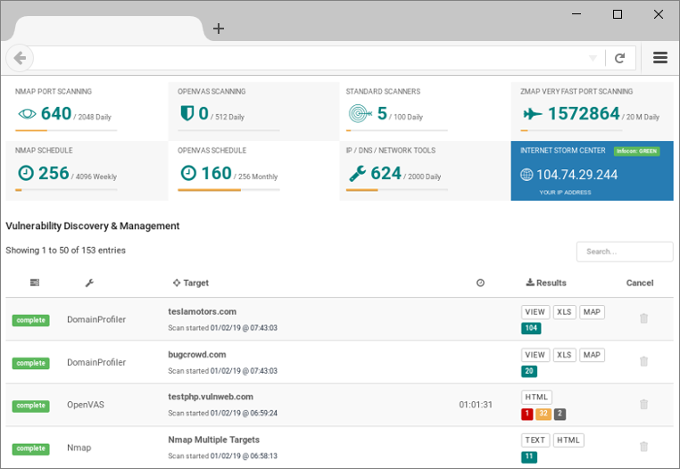View results for bugcrowd.com

click(x=535, y=355)
